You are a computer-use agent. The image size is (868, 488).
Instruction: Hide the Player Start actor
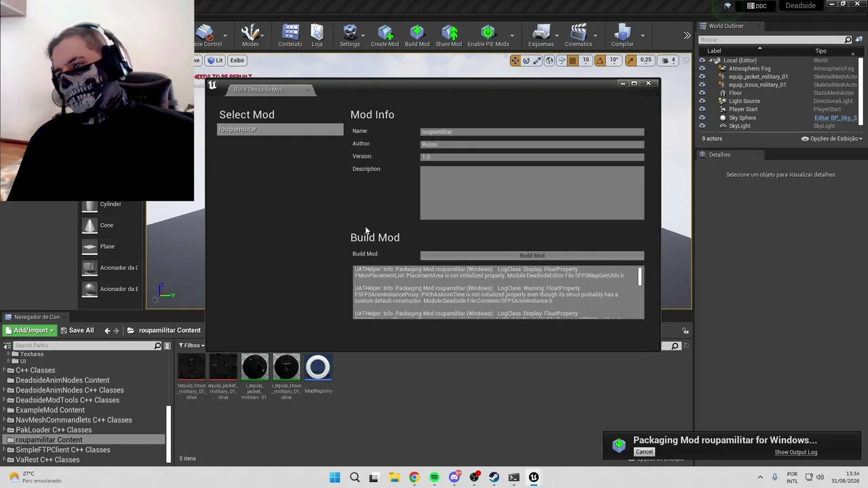[x=702, y=109]
